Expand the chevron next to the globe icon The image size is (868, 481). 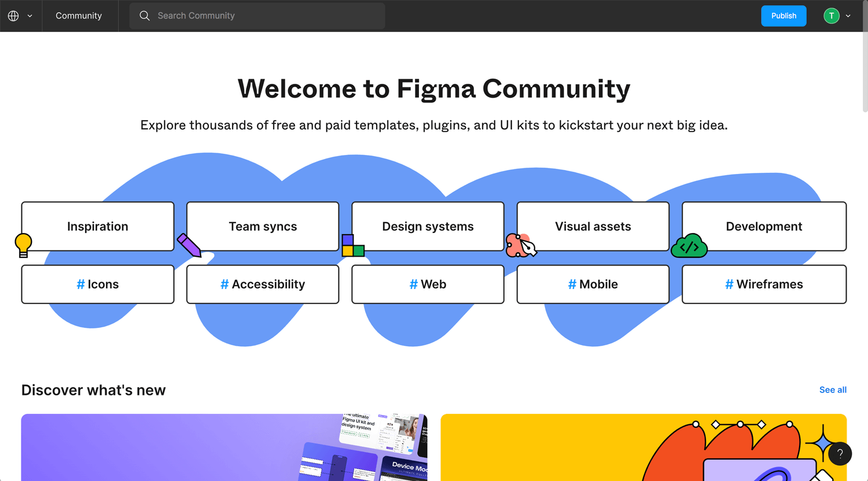click(30, 16)
